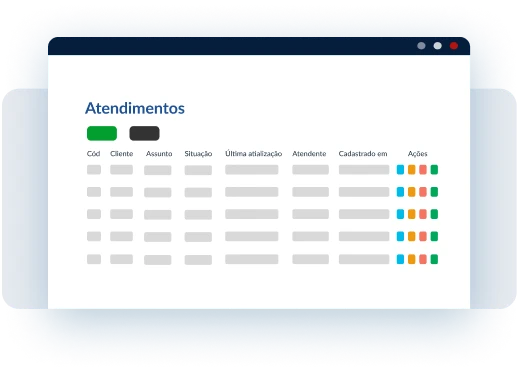Click the orange action icon in third row
523x372 pixels.
(412, 214)
